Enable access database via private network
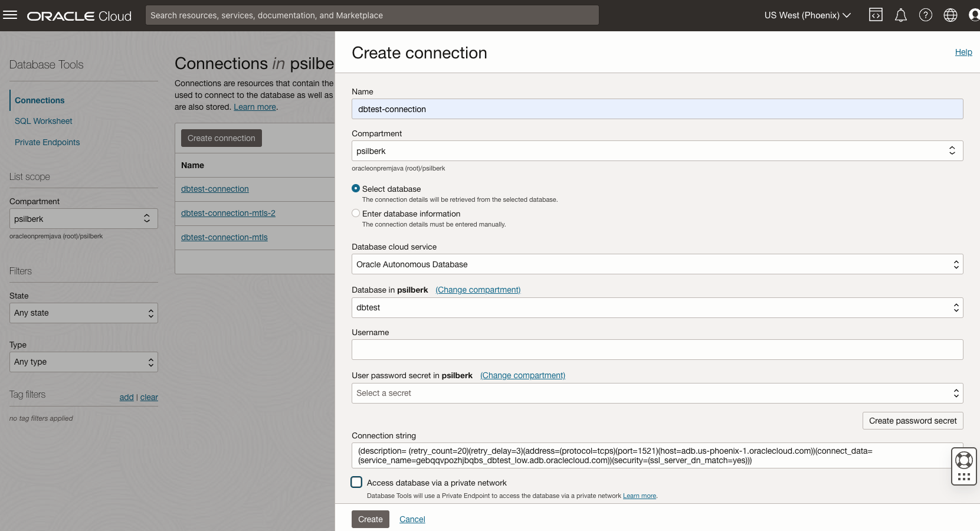Screen dimensions: 980x531 (x=356, y=482)
